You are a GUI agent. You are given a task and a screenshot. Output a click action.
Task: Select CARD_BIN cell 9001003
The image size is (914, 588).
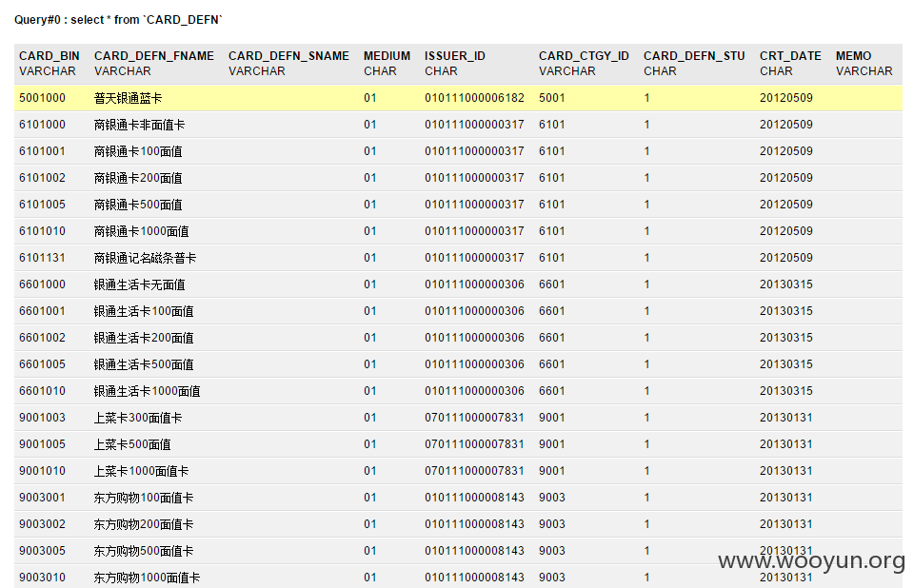42,418
